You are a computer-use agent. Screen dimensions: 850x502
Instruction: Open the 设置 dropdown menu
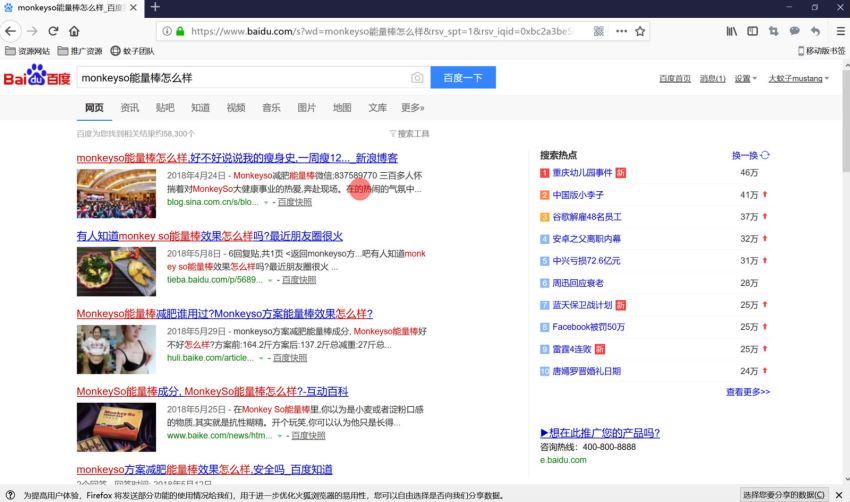[745, 79]
